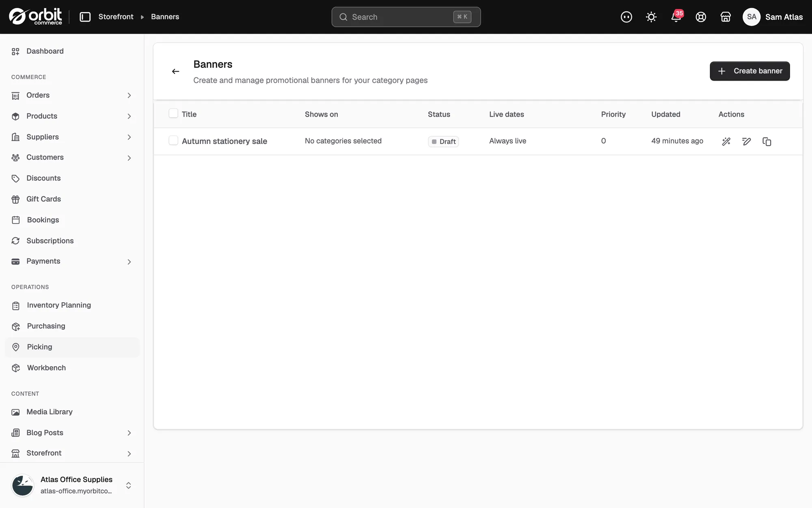The height and width of the screenshot is (508, 812).
Task: Check the Autumn stationery sale row checkbox
Action: click(x=173, y=141)
